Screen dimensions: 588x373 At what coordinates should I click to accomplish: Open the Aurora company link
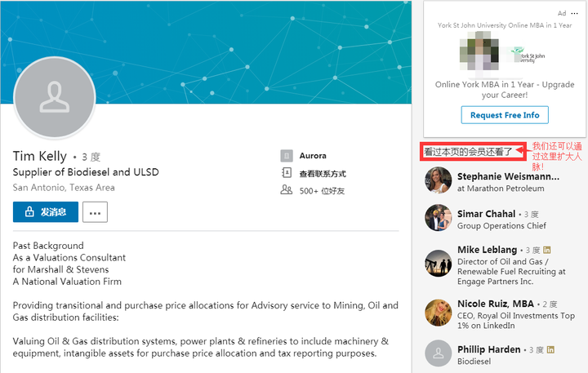tap(313, 156)
